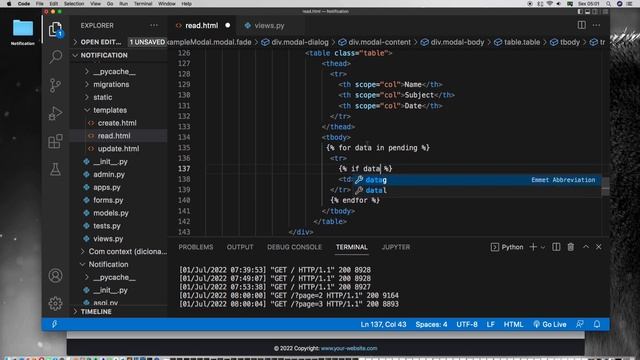Change end of line via LF
The image size is (640, 360).
491,324
